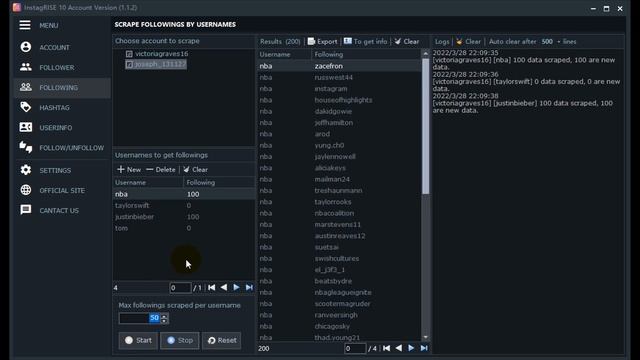Select the taylorswift username row
This screenshot has width=640, height=360.
click(x=184, y=205)
